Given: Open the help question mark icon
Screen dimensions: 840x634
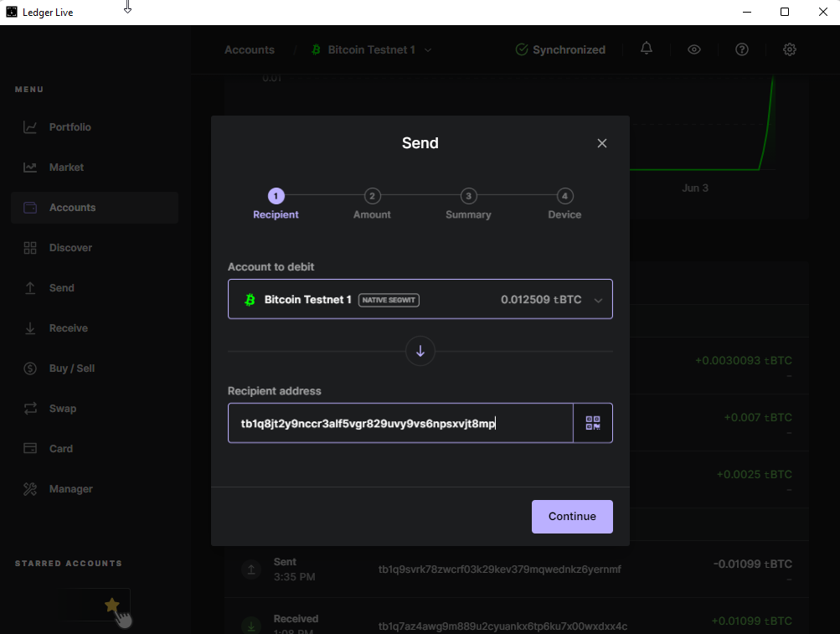Looking at the screenshot, I should [742, 49].
